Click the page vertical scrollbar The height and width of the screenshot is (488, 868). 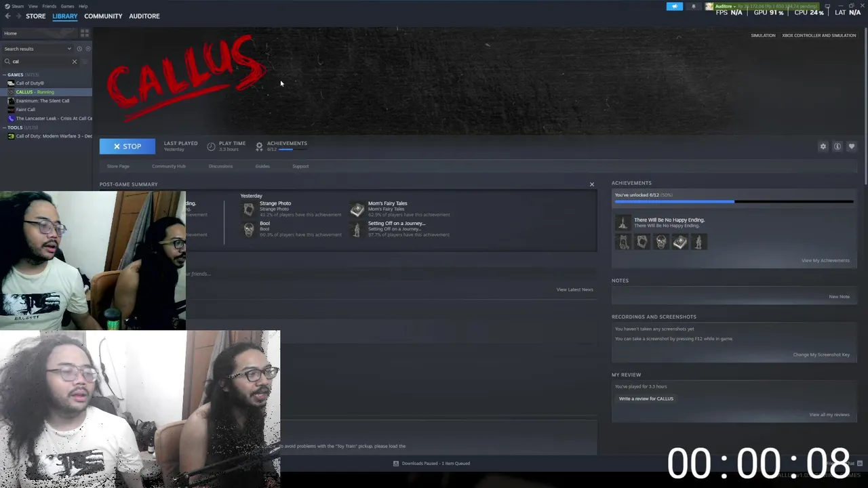pos(865,105)
